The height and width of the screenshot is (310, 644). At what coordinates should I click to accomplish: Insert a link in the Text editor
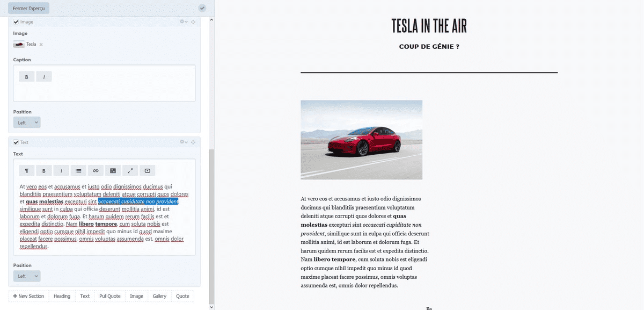click(96, 171)
